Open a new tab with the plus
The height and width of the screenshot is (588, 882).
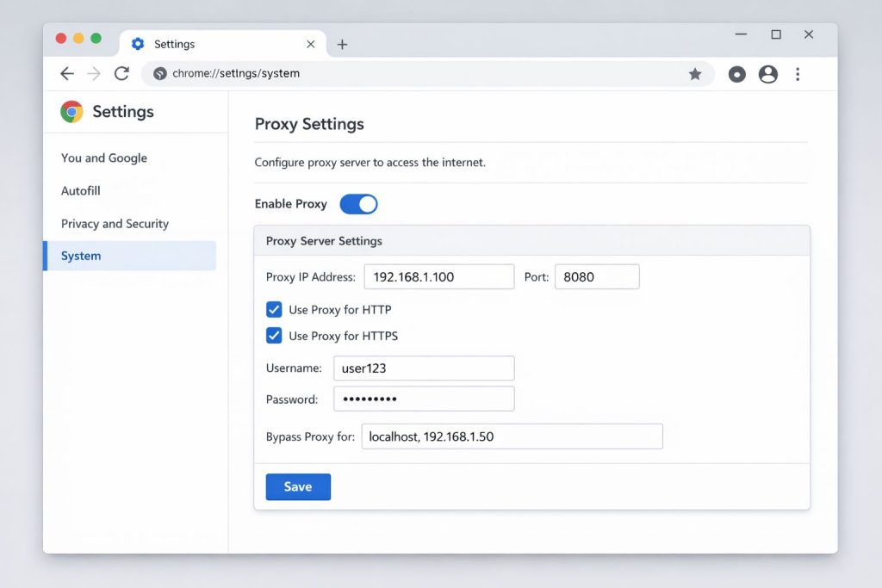pos(342,45)
